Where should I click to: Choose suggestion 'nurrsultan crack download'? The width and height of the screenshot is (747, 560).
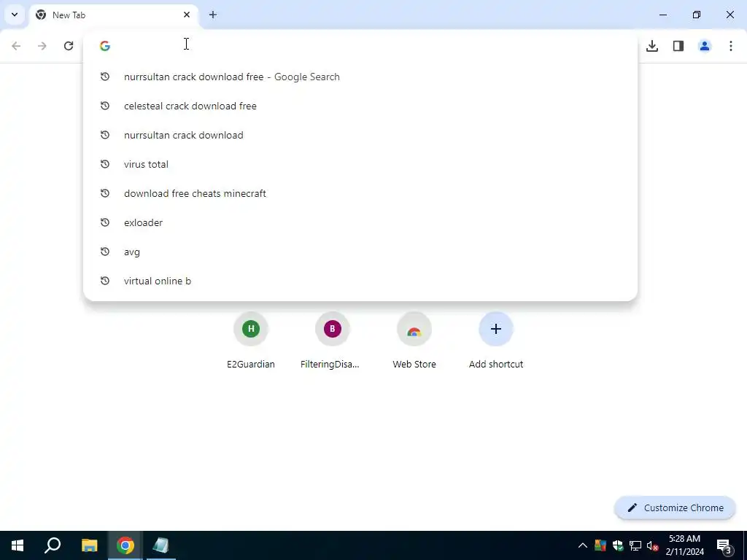pos(360,135)
